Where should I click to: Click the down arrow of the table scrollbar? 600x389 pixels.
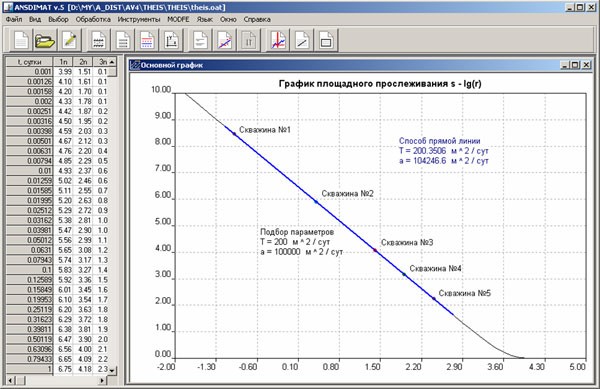[112, 370]
